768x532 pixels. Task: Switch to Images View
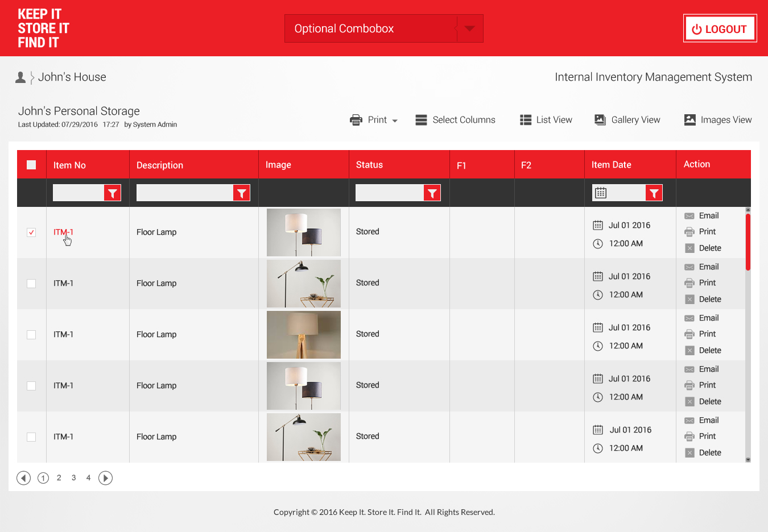click(717, 120)
